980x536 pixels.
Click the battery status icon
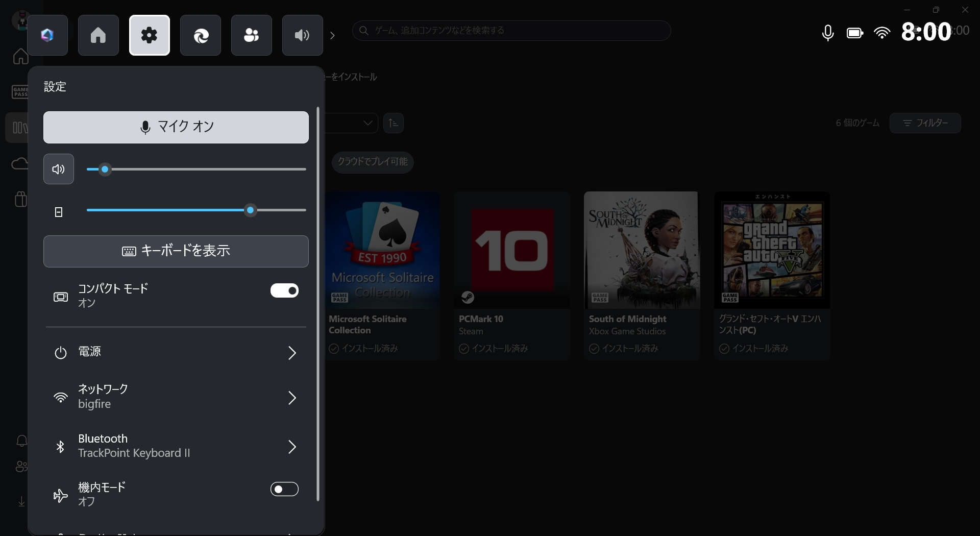tap(855, 33)
